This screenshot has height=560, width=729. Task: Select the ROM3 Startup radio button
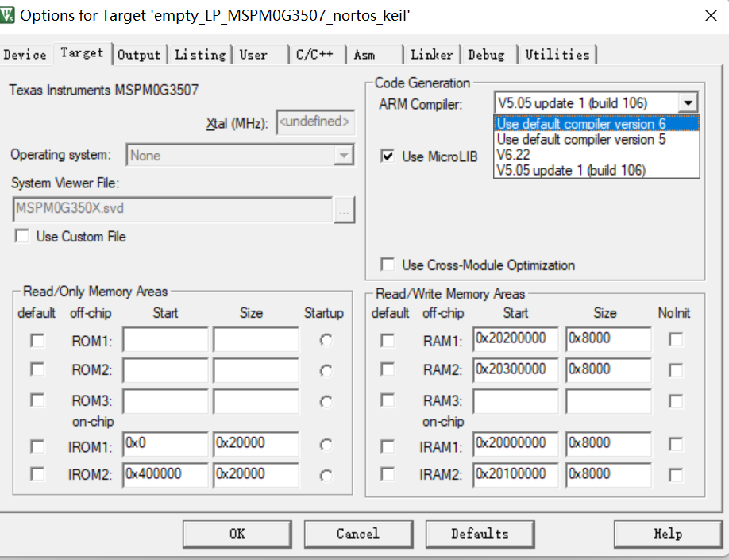[x=326, y=402]
